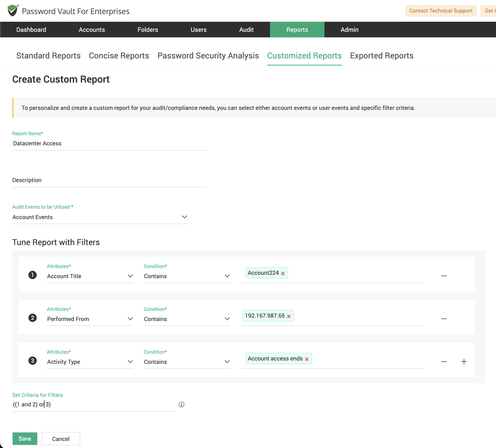
Task: Open the Accounts menu
Action: pyautogui.click(x=92, y=30)
